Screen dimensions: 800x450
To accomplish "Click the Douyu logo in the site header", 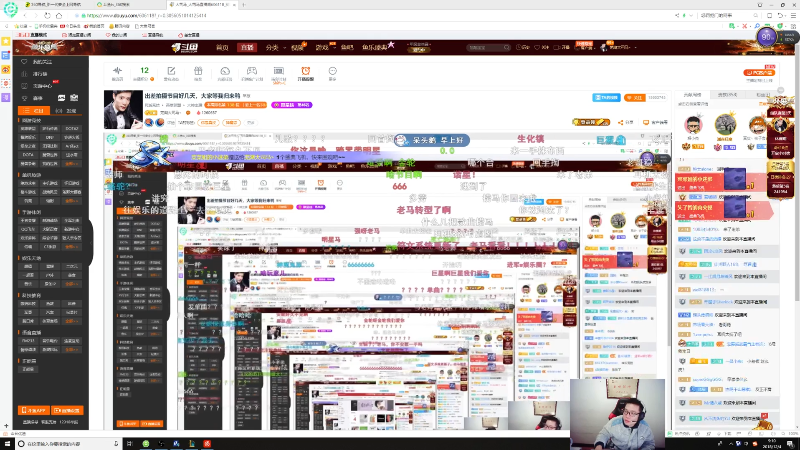I will click(185, 47).
